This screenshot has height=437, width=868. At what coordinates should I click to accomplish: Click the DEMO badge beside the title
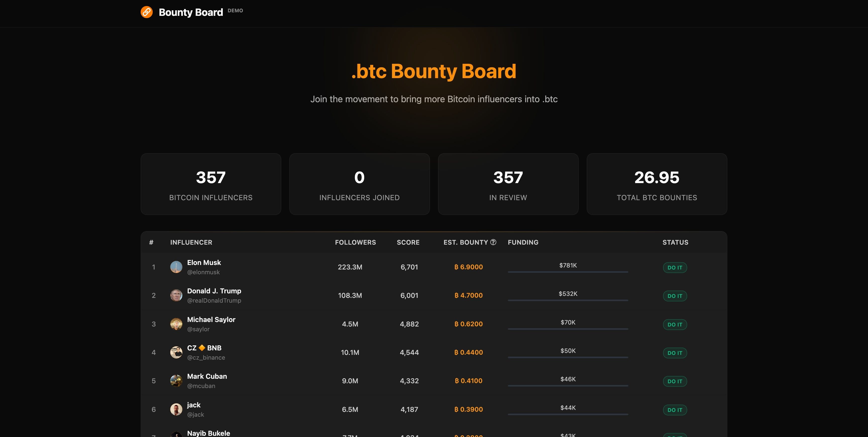point(235,11)
